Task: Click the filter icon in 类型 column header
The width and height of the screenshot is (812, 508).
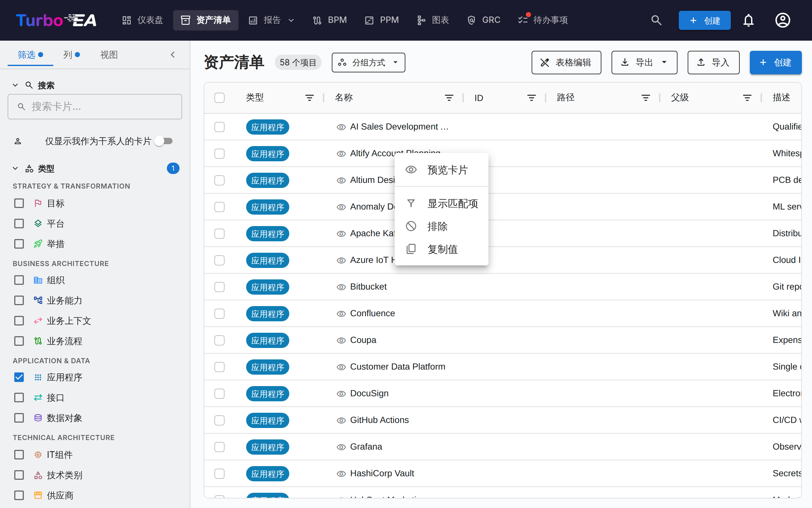Action: click(x=309, y=98)
